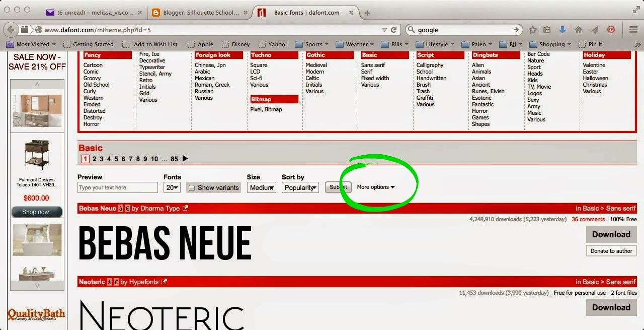Go back with the browser back arrow
The height and width of the screenshot is (330, 644).
[x=11, y=30]
